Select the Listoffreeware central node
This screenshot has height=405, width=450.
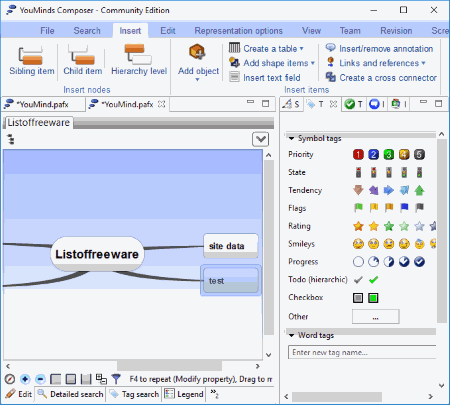point(97,254)
